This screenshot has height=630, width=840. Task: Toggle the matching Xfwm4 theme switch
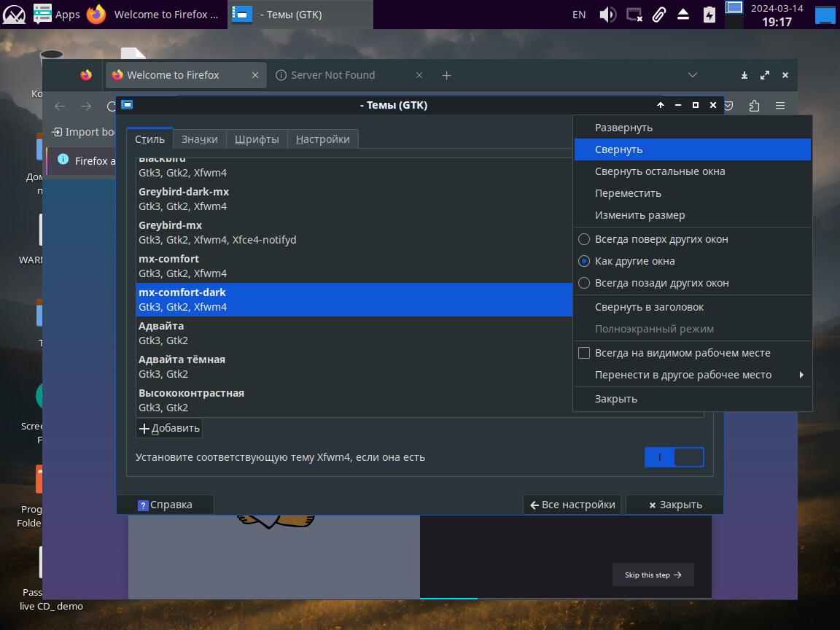pyautogui.click(x=674, y=457)
